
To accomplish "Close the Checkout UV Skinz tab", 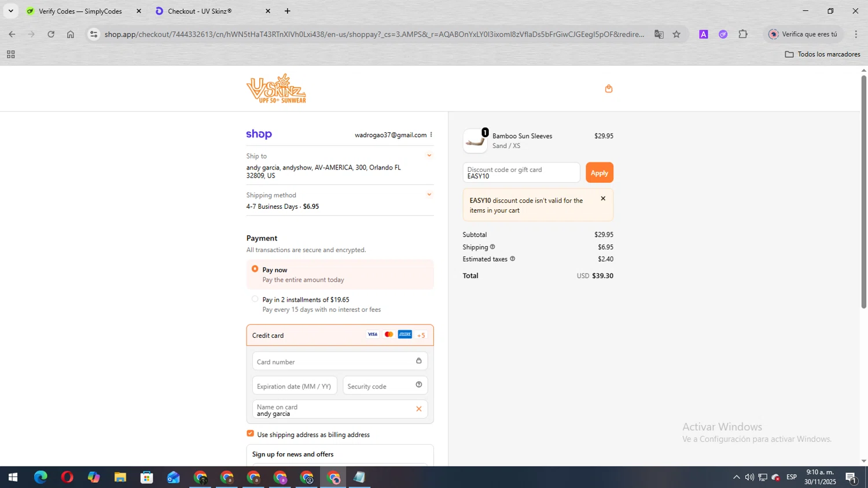I will click(x=267, y=11).
